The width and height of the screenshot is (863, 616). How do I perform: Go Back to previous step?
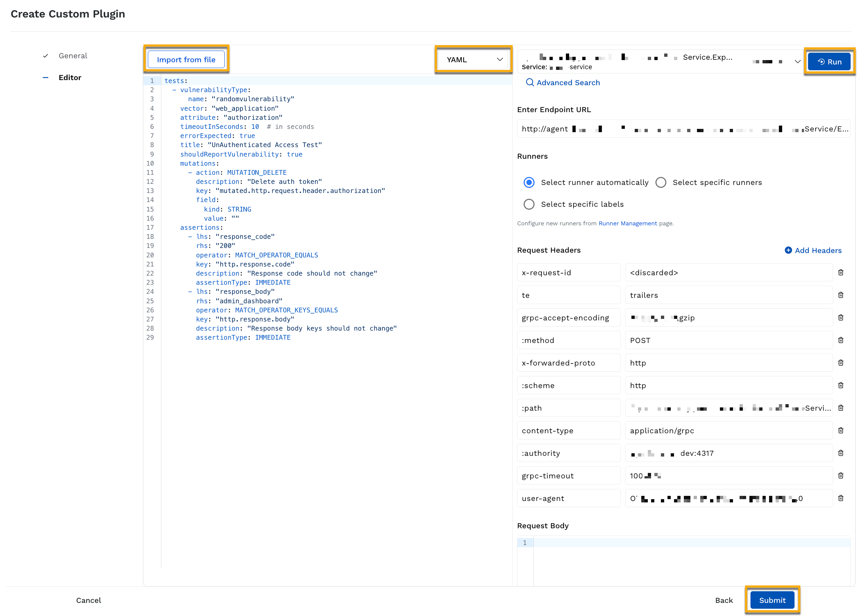click(x=724, y=600)
